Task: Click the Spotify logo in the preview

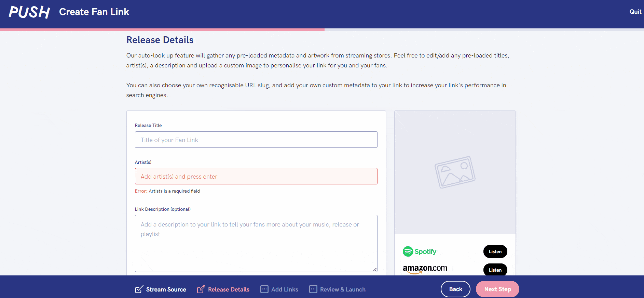Action: tap(420, 251)
